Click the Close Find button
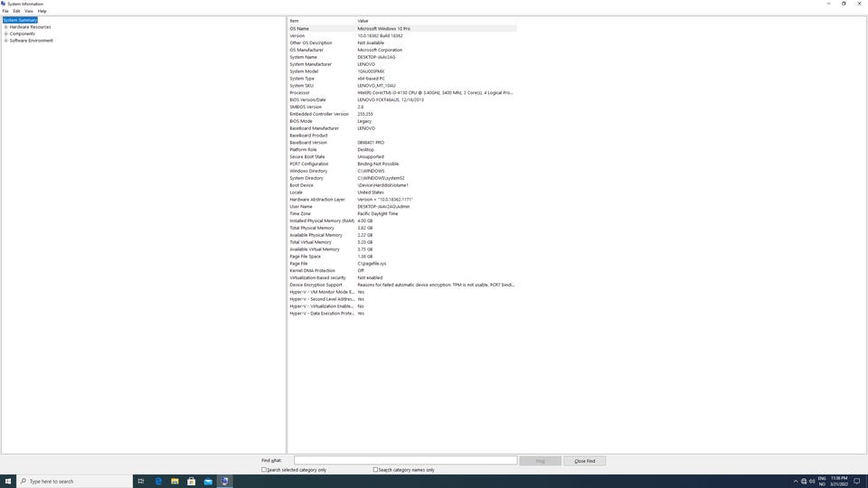 pyautogui.click(x=585, y=461)
